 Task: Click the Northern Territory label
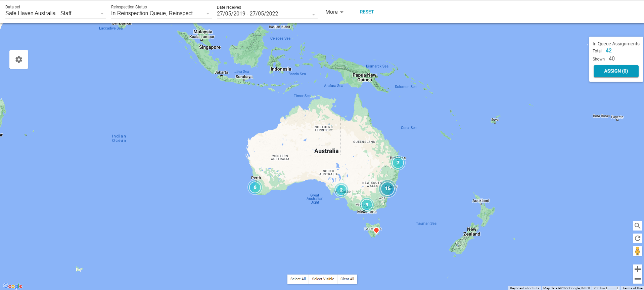coord(324,128)
